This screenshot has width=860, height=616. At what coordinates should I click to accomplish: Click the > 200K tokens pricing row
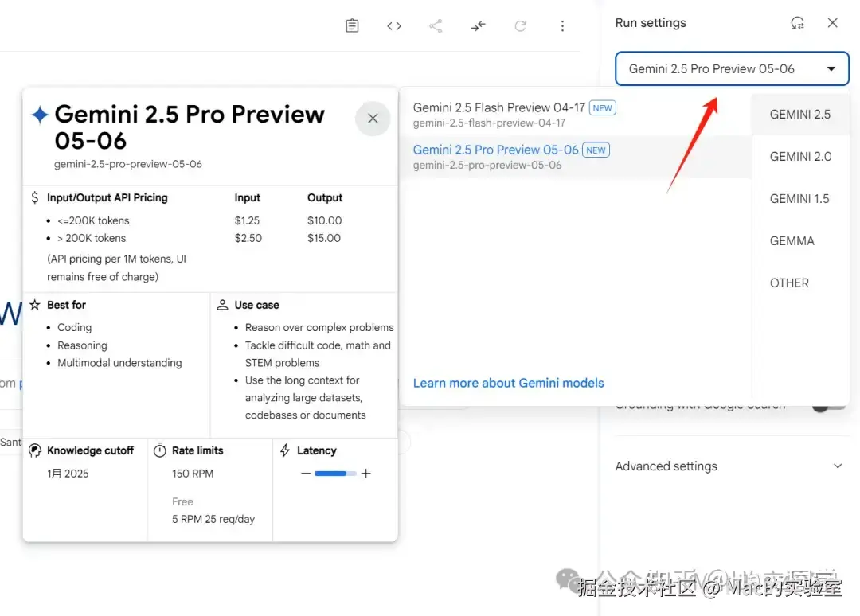coord(92,238)
